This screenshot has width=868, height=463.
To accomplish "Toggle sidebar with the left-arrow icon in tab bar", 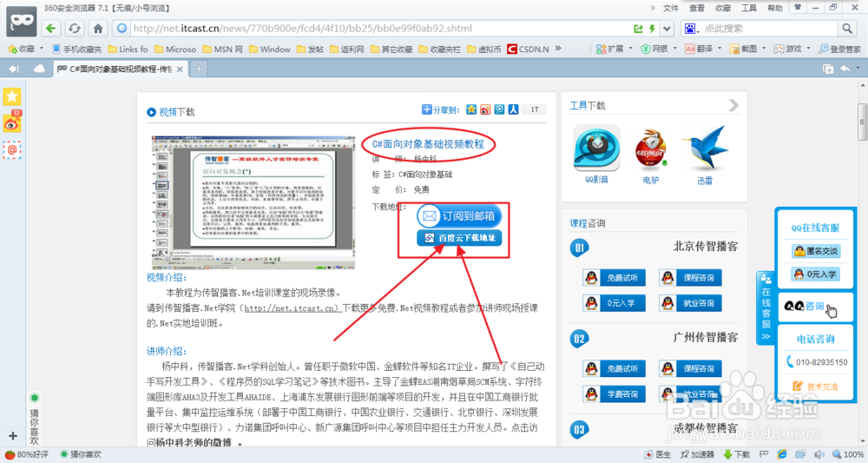I will 13,69.
